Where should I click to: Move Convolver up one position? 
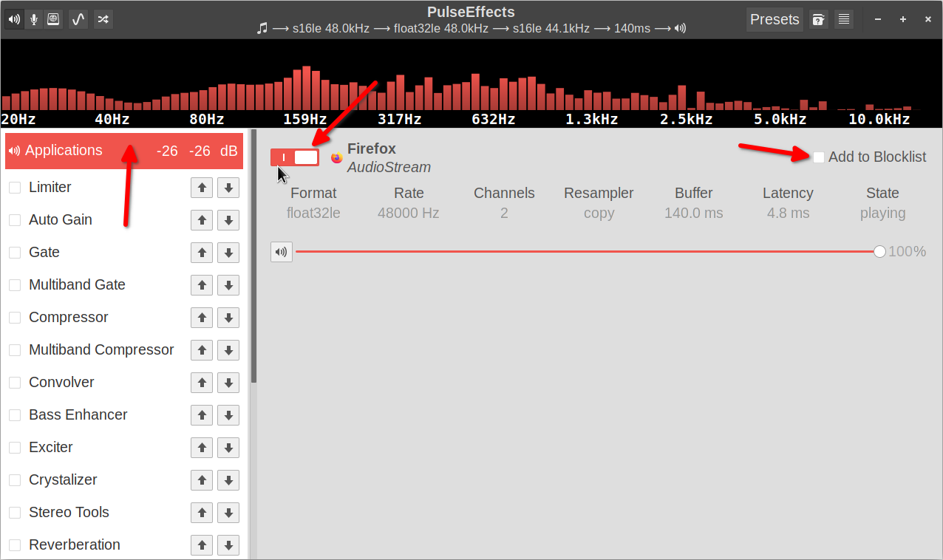tap(202, 383)
